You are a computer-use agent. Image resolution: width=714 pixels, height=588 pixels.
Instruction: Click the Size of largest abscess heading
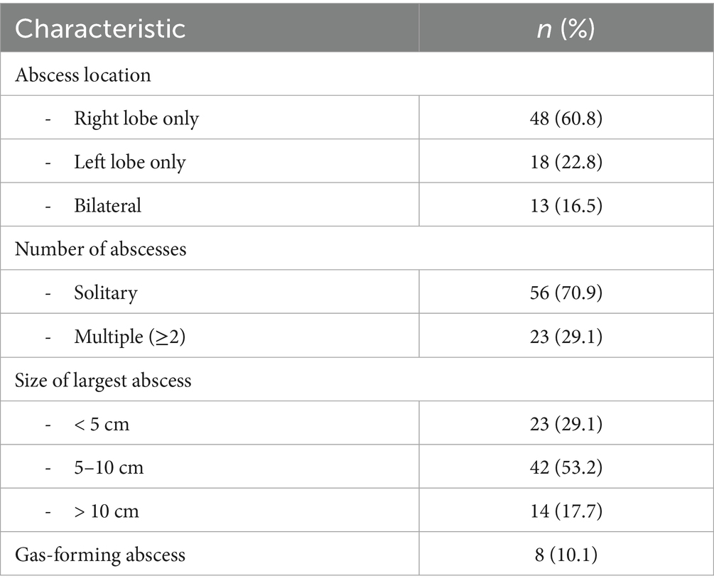pos(103,380)
